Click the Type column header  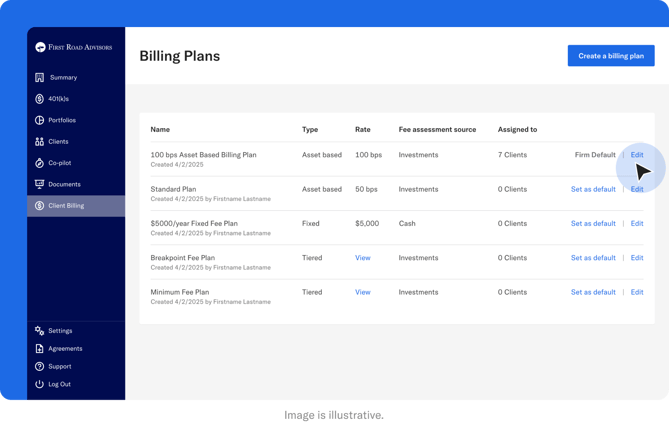click(x=310, y=129)
